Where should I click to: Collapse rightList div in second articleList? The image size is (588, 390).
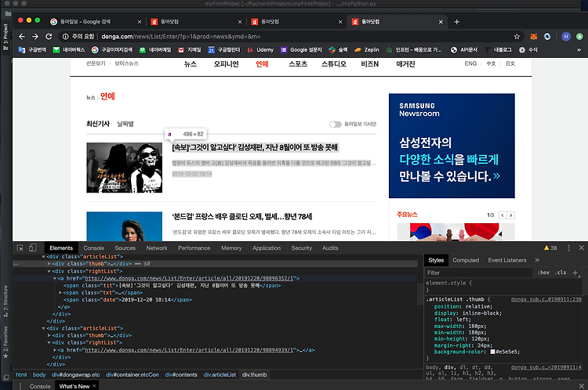[x=49, y=343]
